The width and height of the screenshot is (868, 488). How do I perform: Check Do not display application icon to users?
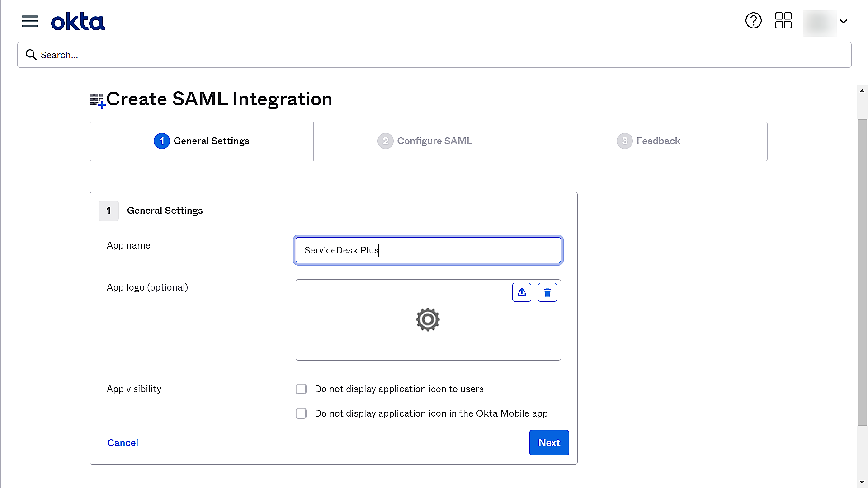point(301,389)
